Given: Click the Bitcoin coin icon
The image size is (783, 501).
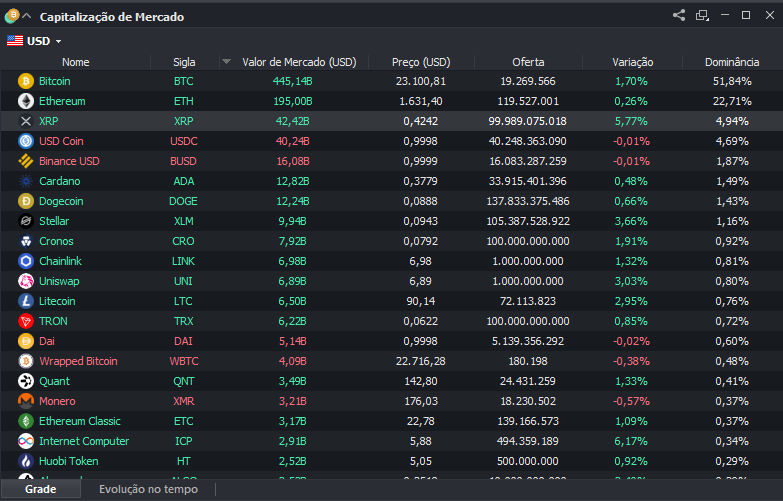Looking at the screenshot, I should [26, 81].
